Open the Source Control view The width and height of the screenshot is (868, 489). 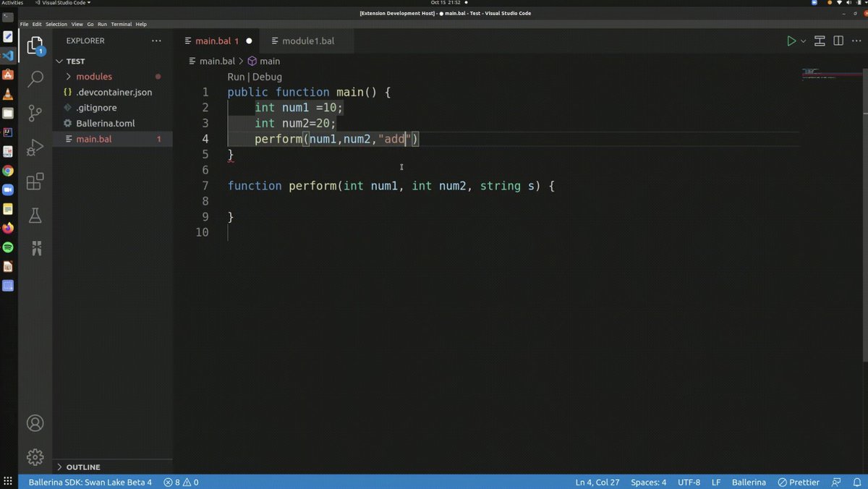pos(35,113)
